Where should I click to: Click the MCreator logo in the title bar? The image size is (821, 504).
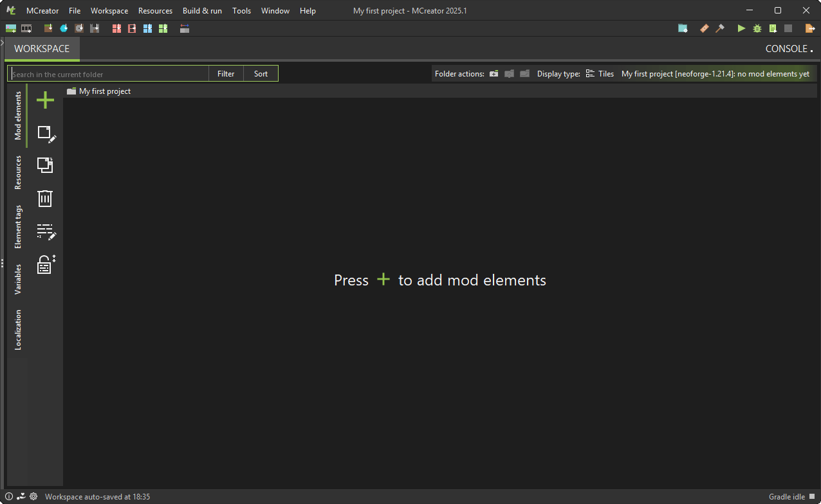click(x=11, y=10)
